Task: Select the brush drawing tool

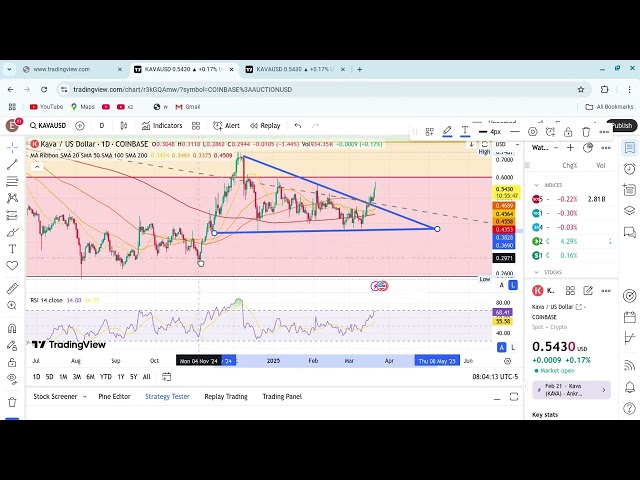Action: click(12, 232)
